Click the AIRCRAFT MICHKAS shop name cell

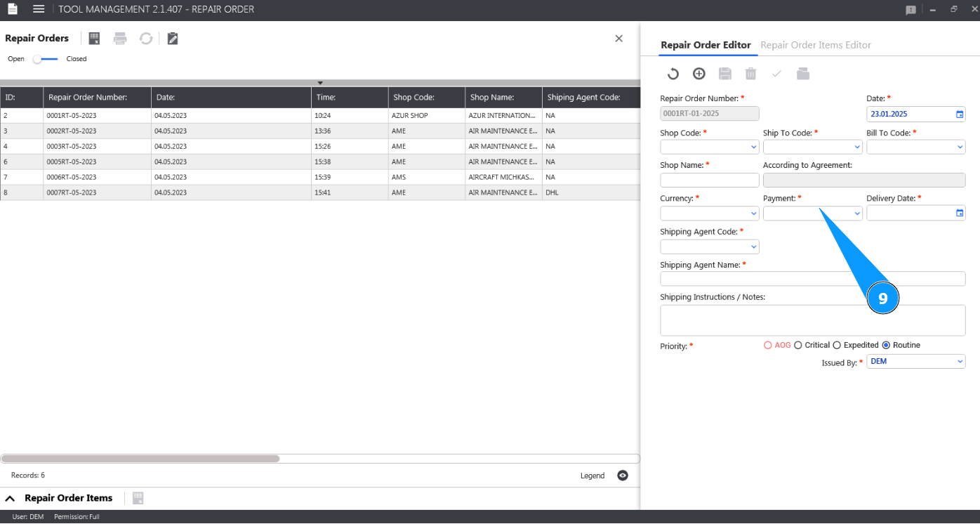[504, 177]
